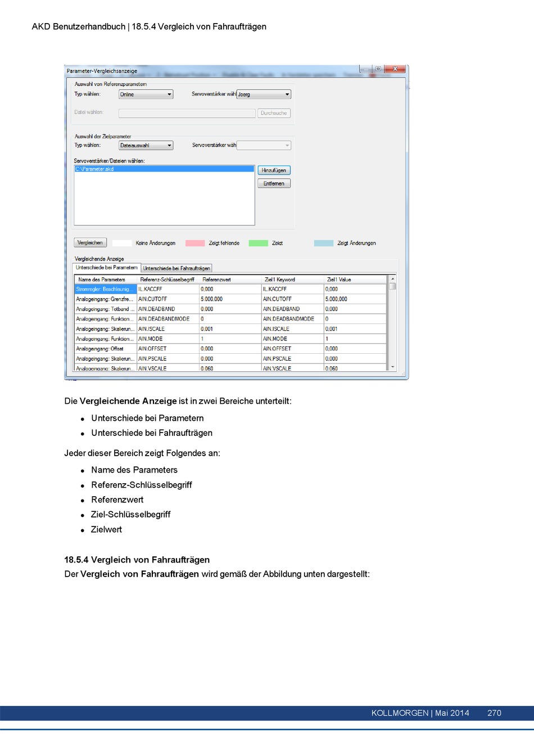Click IL.KACCFF in the Ziel1 Keyword column

[293, 289]
